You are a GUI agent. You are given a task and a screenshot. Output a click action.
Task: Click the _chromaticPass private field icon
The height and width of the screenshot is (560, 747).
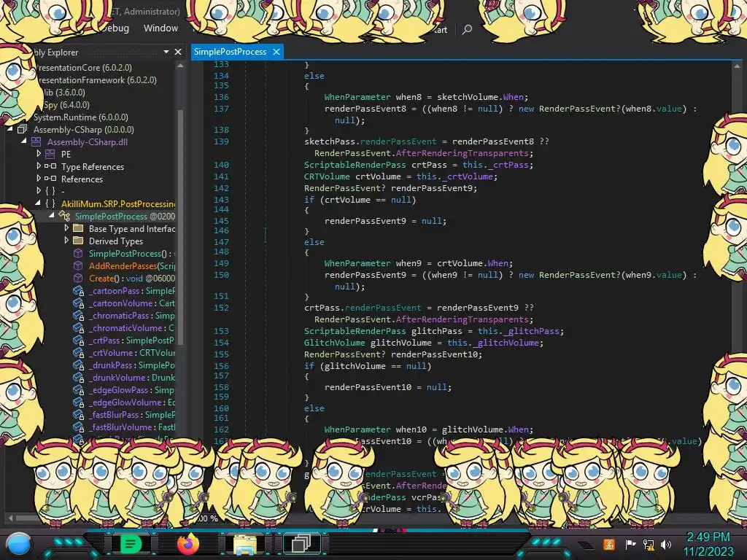79,315
